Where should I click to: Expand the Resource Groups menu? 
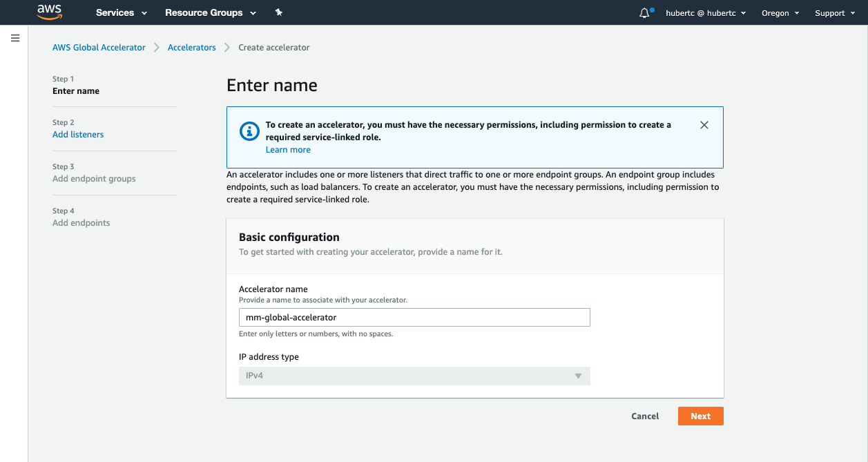[x=211, y=12]
